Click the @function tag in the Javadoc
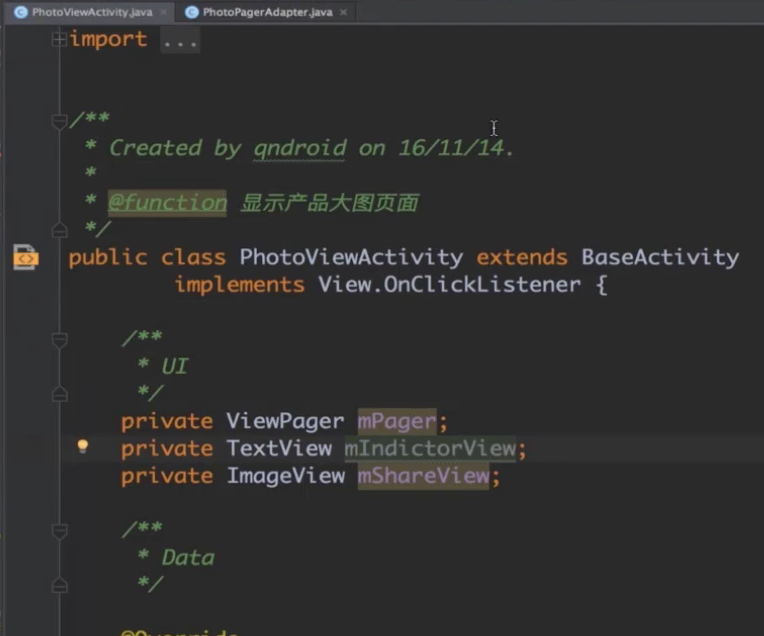 [x=167, y=203]
